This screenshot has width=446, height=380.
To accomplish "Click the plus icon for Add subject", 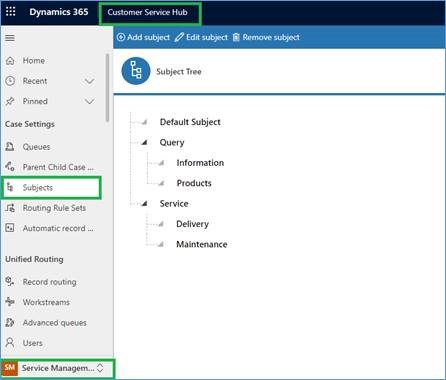I will coord(121,37).
